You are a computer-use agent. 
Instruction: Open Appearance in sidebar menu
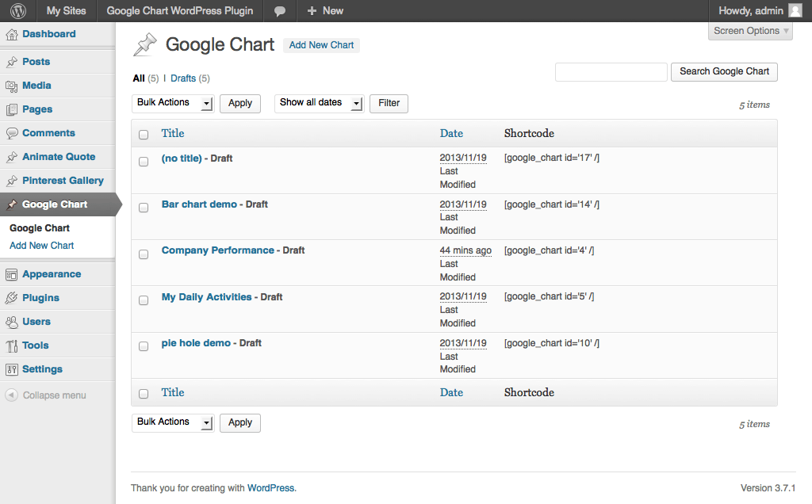(52, 274)
